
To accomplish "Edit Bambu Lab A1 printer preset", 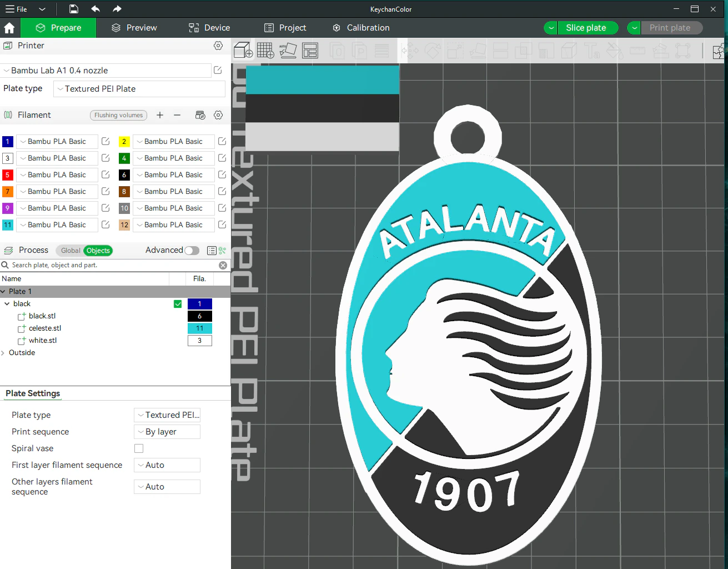I will coord(218,71).
